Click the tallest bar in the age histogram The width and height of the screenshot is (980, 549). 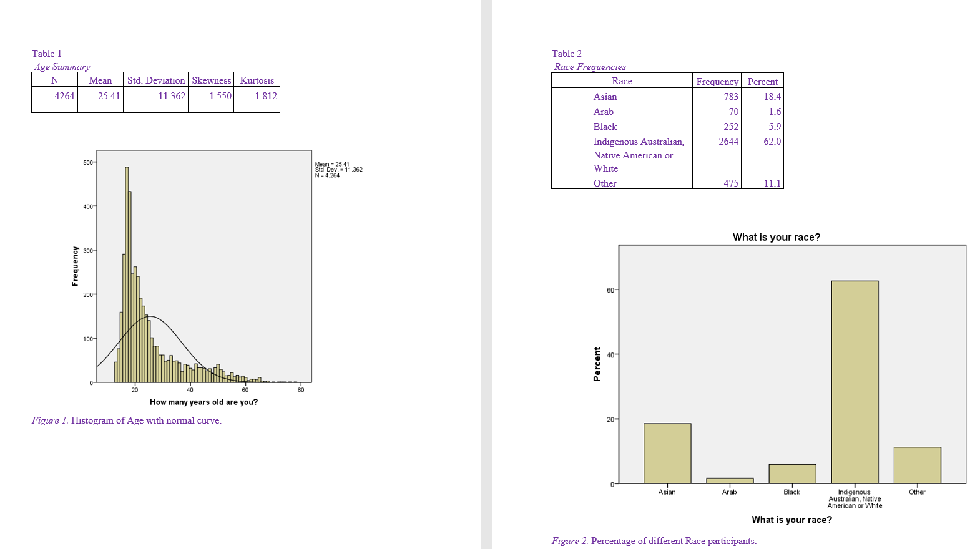pyautogui.click(x=127, y=274)
